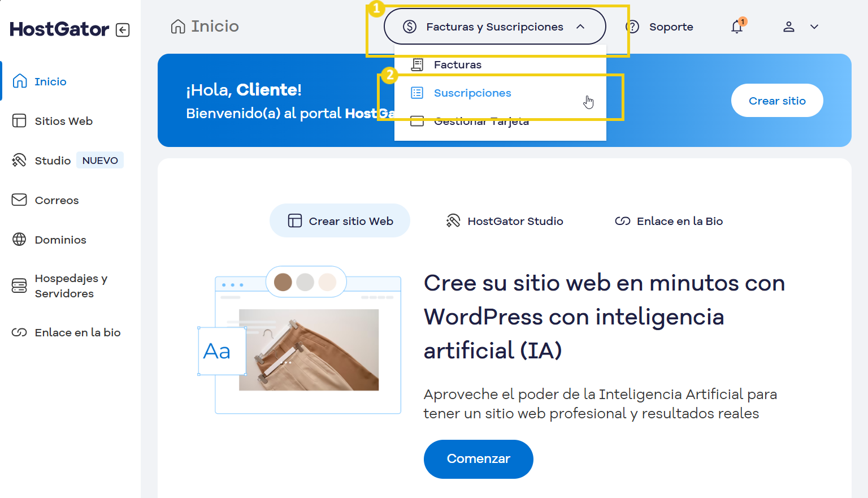Click the home icon next to Inicio heading
This screenshot has width=868, height=498.
178,27
